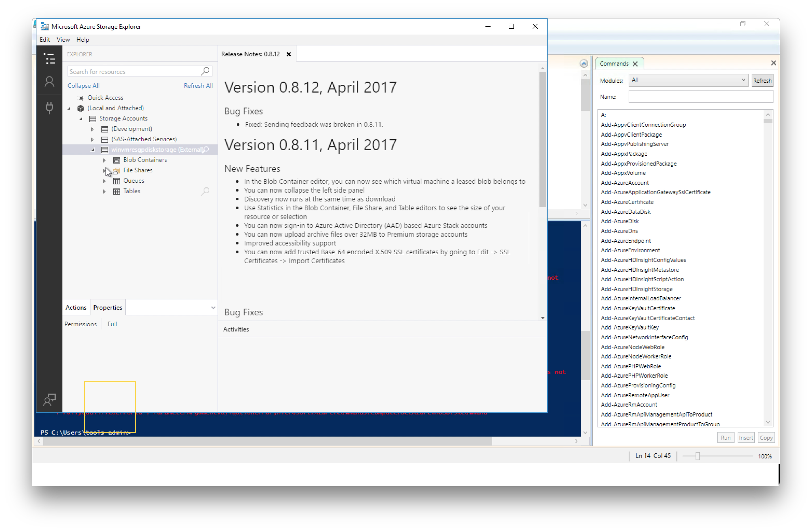Click Refresh All in Explorer panel
812x531 pixels.
click(x=198, y=85)
